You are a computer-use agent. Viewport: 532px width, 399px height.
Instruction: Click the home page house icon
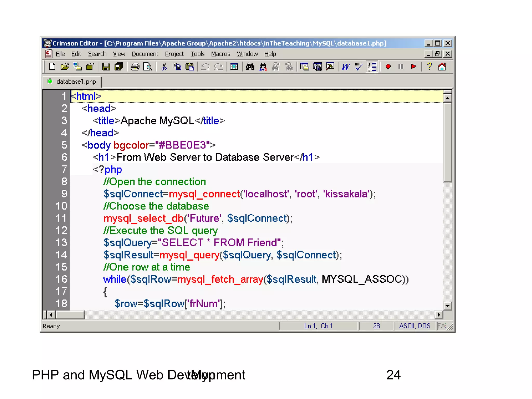[442, 67]
